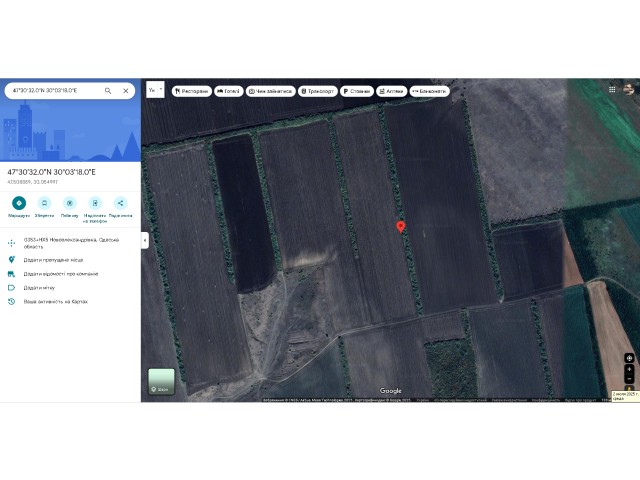The width and height of the screenshot is (640, 480).
Task: Open the Google apps grid icon
Action: (x=612, y=89)
